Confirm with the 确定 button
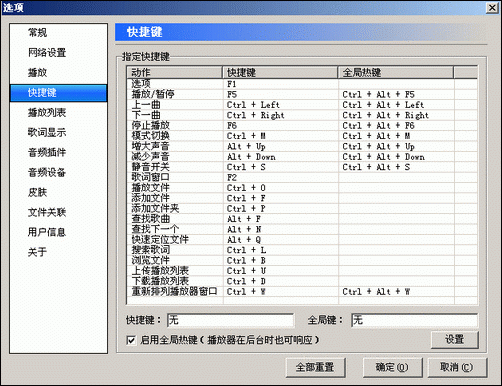Viewport: 502px width, 386px height. [x=392, y=367]
